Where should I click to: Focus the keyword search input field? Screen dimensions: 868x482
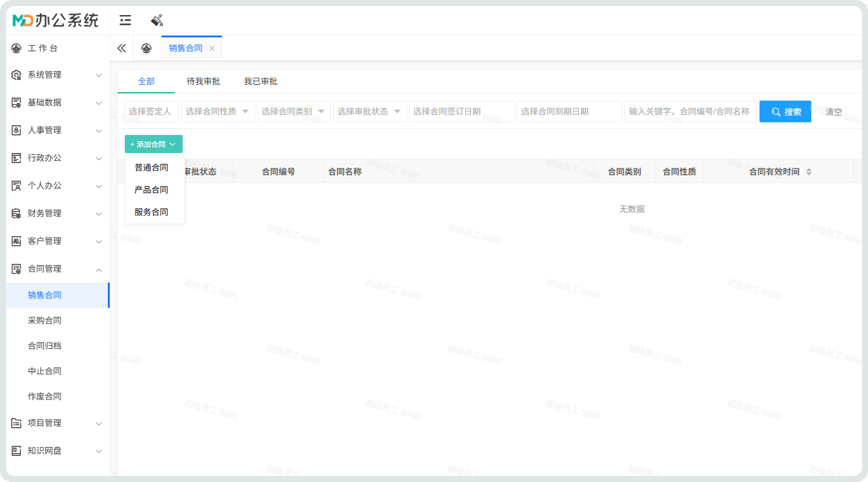click(690, 111)
